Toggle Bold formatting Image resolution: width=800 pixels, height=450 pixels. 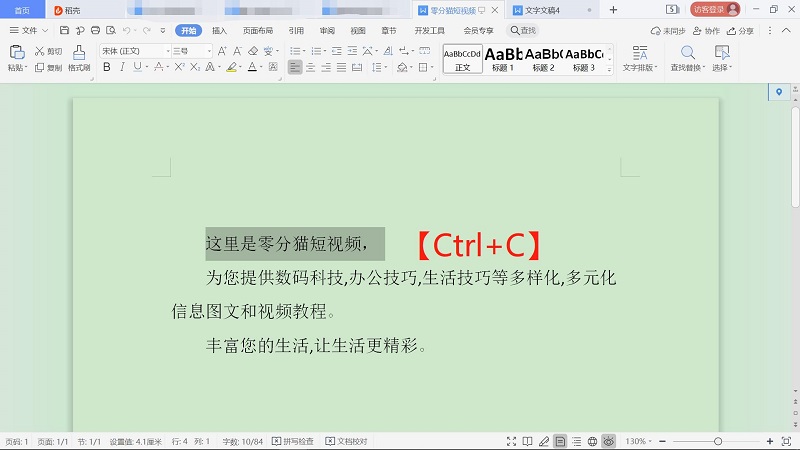tap(106, 67)
